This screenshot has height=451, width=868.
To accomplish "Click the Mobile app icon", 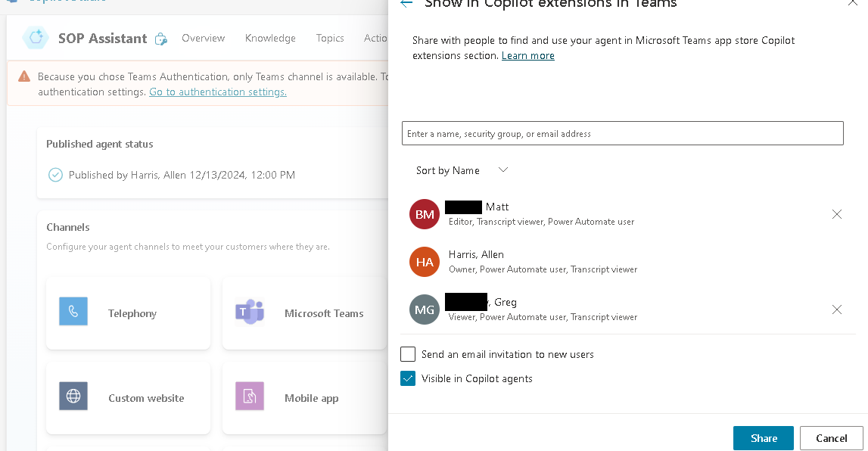I will point(249,397).
